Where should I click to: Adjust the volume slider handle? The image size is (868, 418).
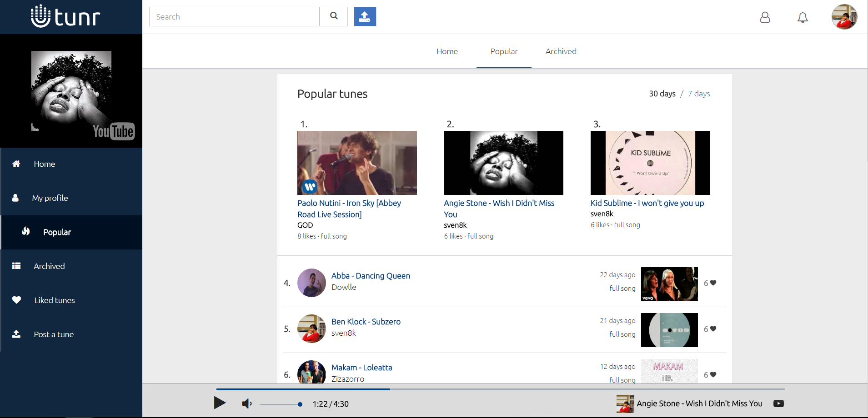tap(300, 404)
